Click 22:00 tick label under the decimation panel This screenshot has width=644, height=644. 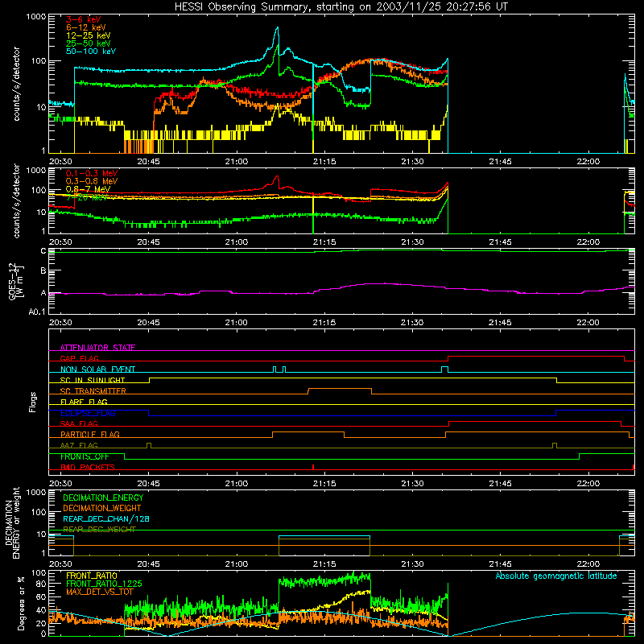(588, 564)
